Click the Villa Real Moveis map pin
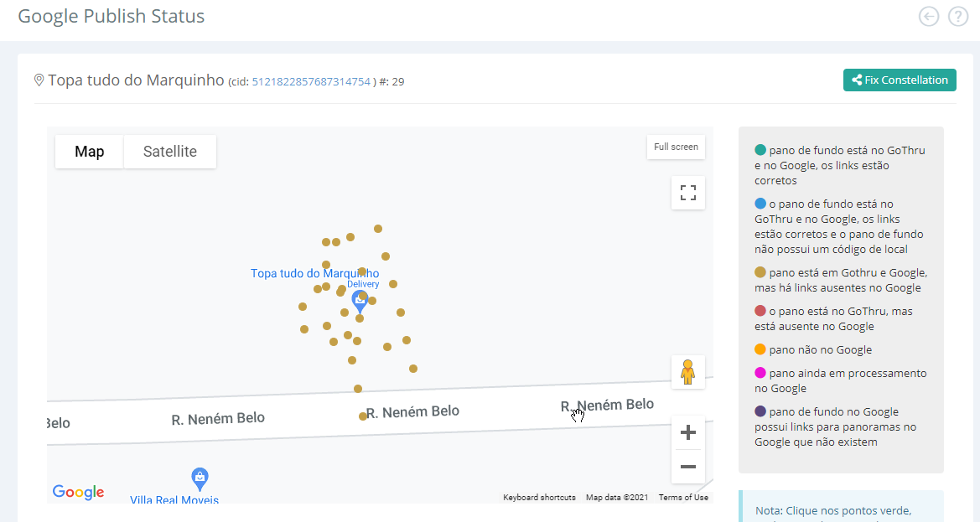 200,478
